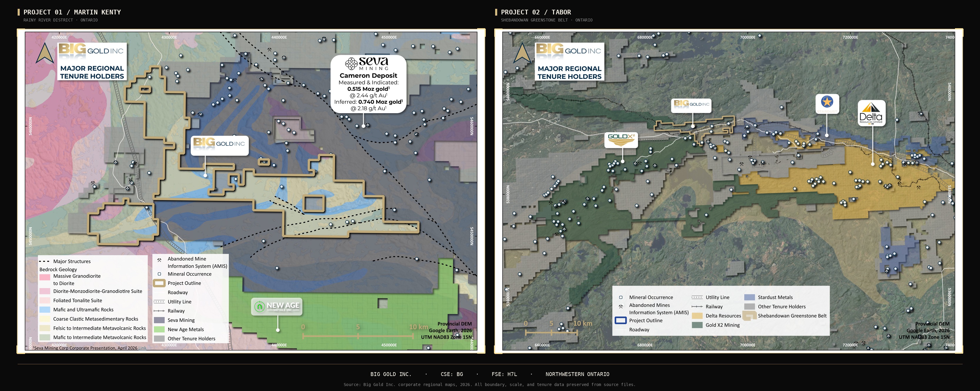The width and height of the screenshot is (980, 391).
Task: Click Project Outline symbol in Martin Kenty legend
Action: pyautogui.click(x=159, y=283)
